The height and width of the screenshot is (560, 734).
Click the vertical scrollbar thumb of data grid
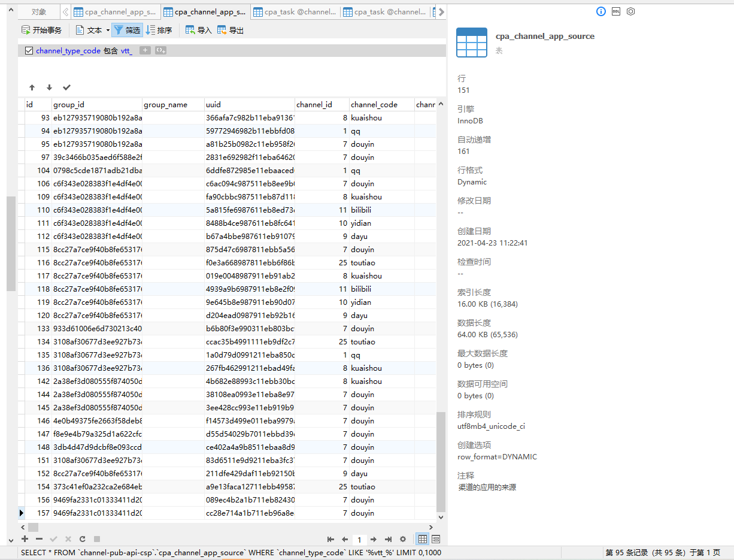[441, 461]
